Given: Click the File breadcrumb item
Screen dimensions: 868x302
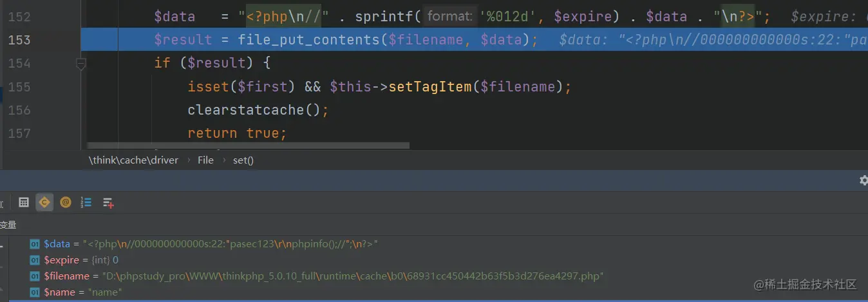Looking at the screenshot, I should coord(205,160).
